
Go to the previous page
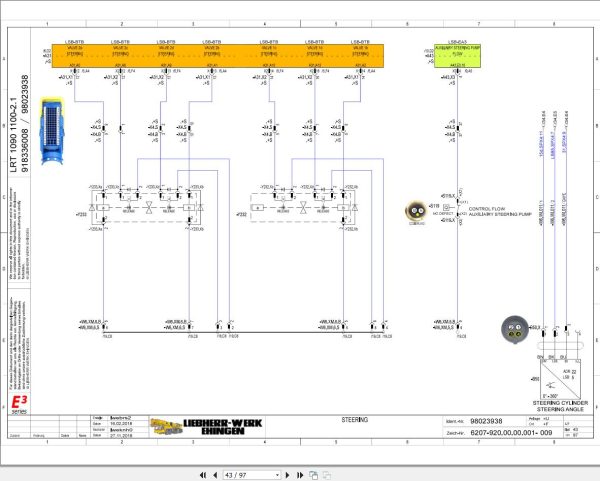[x=215, y=475]
